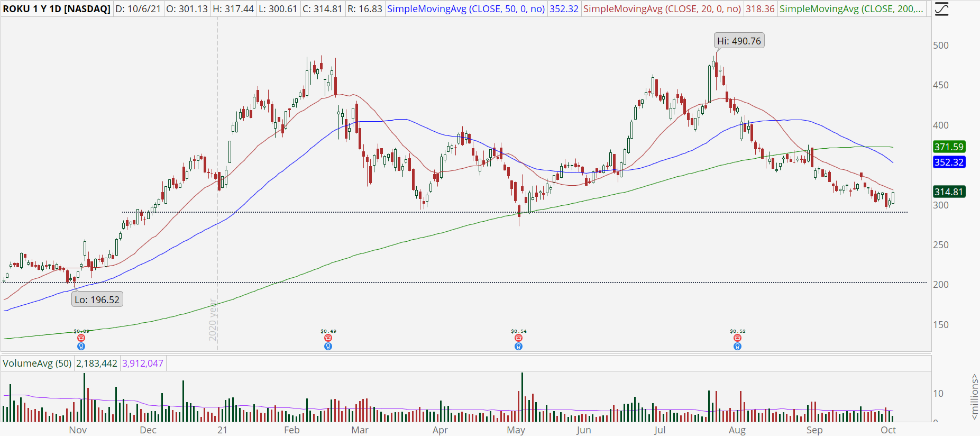Click the SimpleMovingAvg (CLOSE, 20, 0, no) label

(662, 9)
